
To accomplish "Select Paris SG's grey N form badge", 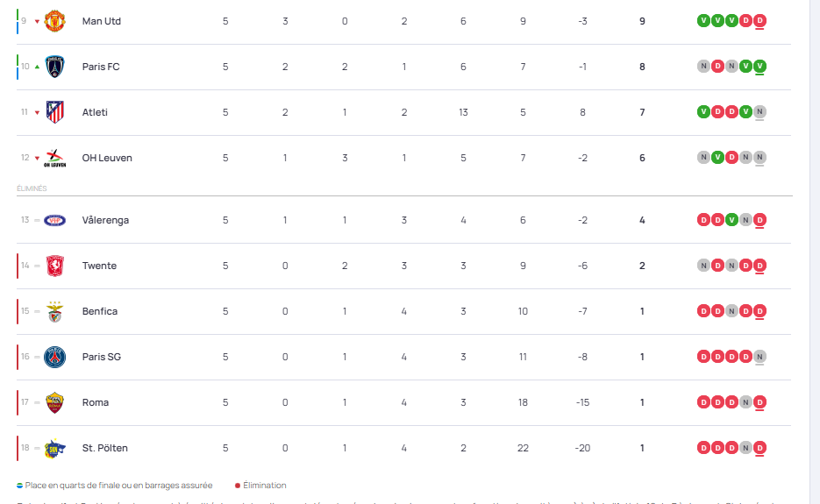I will click(x=759, y=357).
